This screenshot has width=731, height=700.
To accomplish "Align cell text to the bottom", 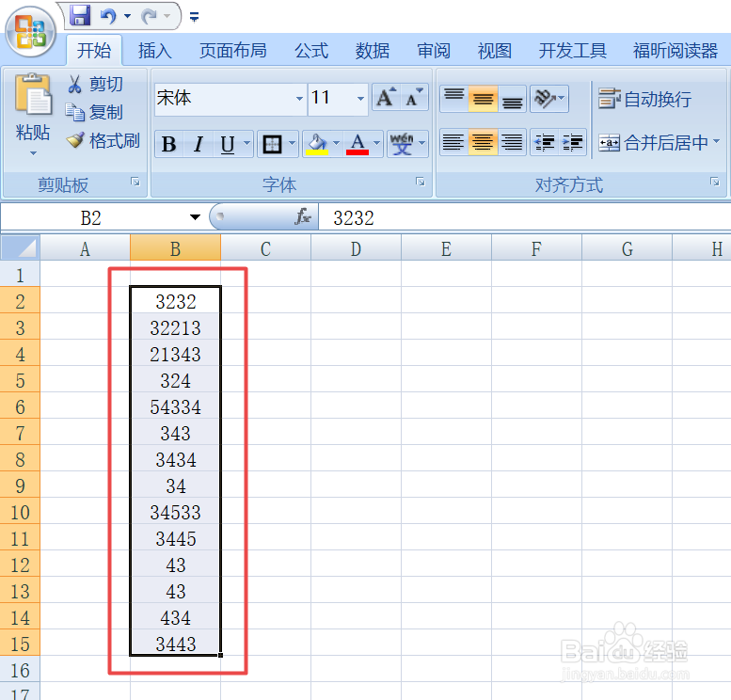I will [512, 98].
